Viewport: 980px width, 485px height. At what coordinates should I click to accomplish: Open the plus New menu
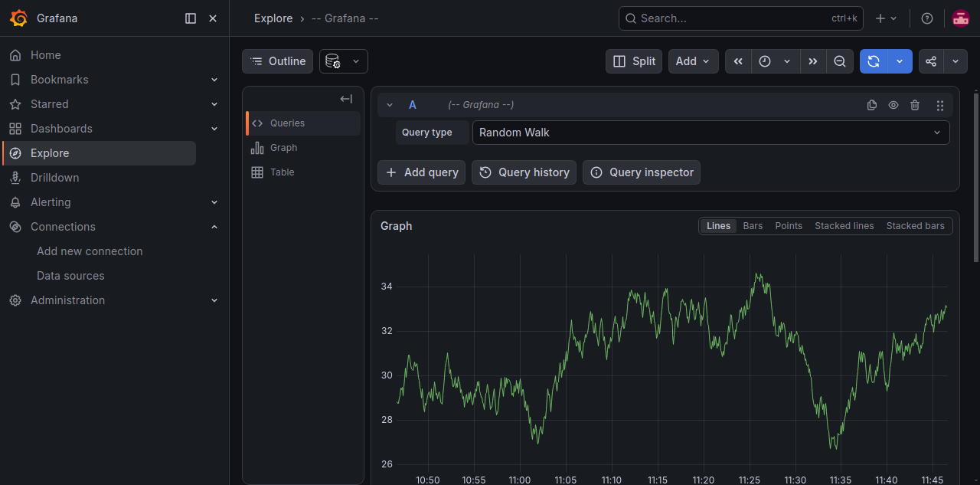886,18
